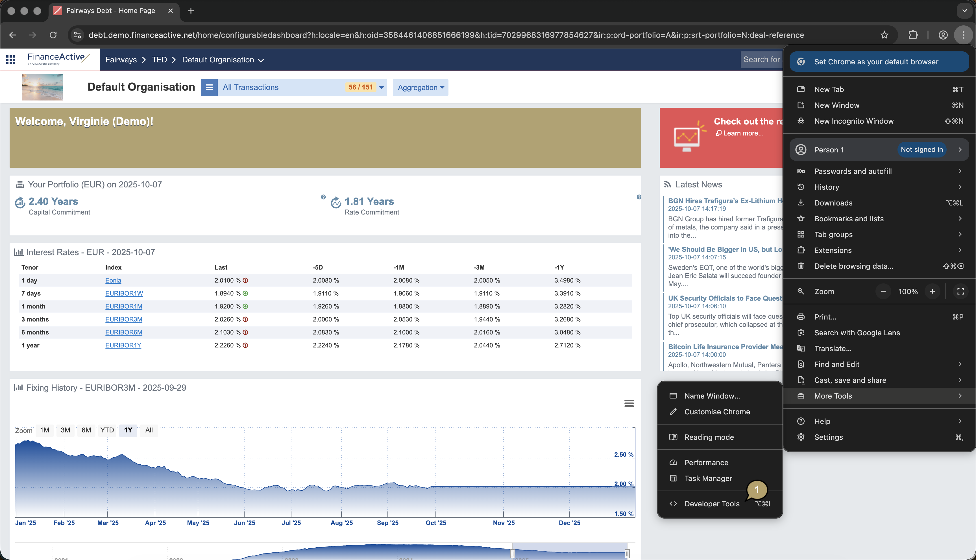Select the 1M chart zoom range
Image resolution: width=976 pixels, height=560 pixels.
click(x=44, y=430)
